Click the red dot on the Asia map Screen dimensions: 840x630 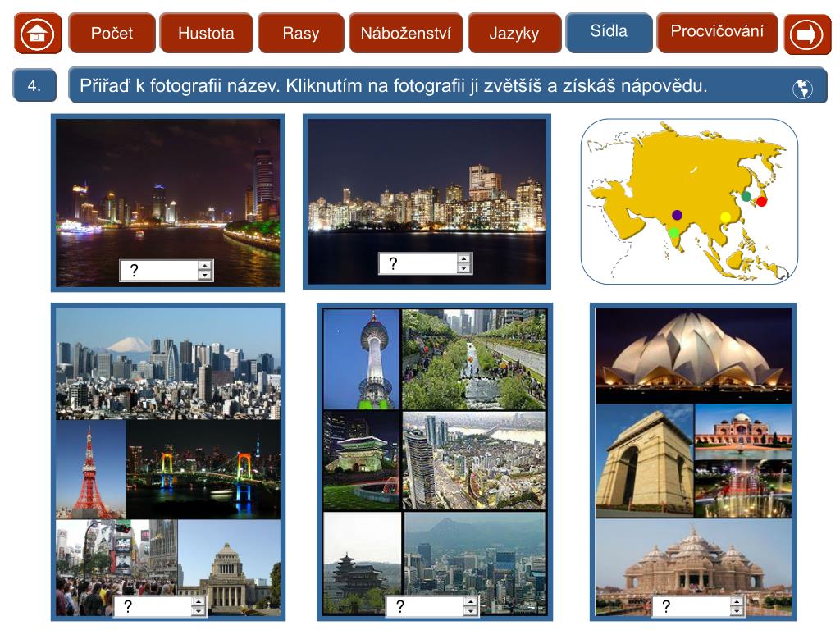(761, 202)
